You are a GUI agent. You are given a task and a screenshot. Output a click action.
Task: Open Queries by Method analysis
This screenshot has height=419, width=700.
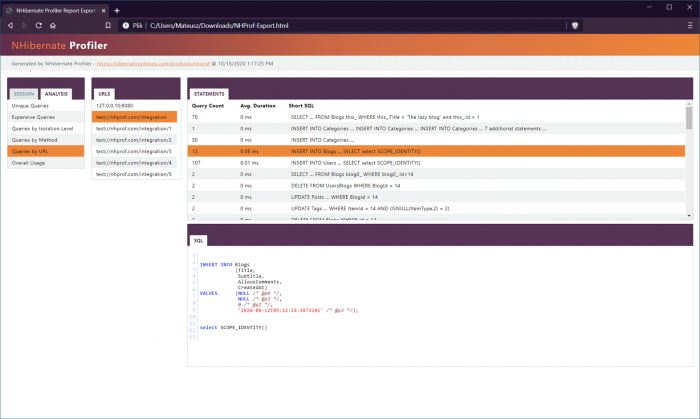click(46, 140)
